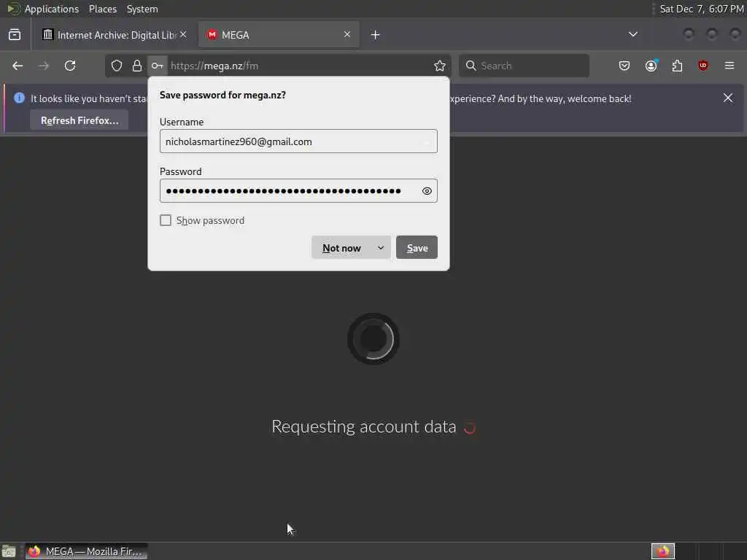Bookmark this page with the star icon

440,66
